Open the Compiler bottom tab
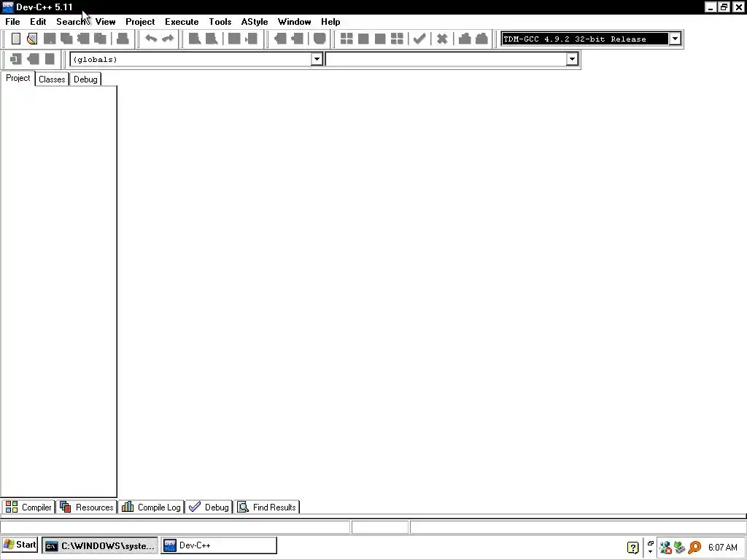The height and width of the screenshot is (560, 747). click(28, 507)
